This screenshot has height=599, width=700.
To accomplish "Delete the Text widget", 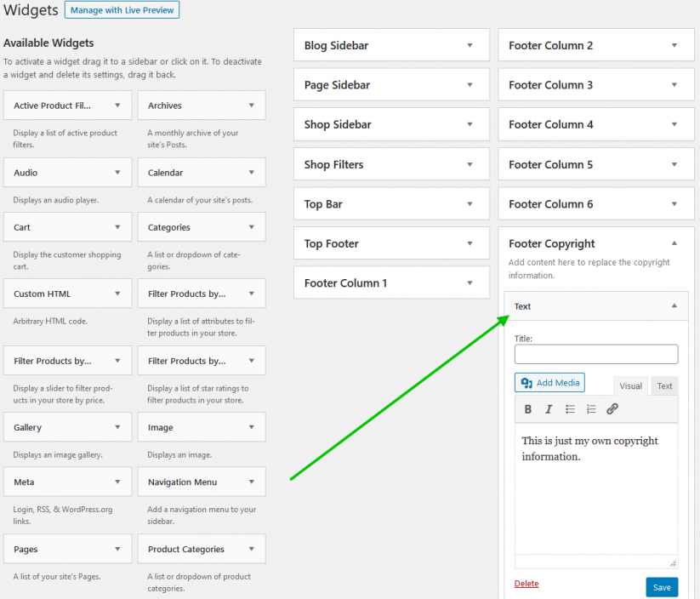I will (526, 584).
